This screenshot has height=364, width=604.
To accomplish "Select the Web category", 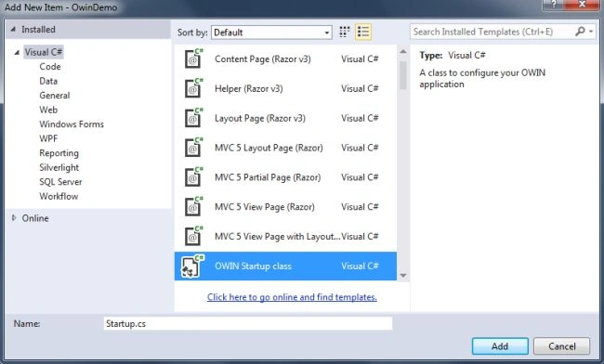I will click(48, 110).
